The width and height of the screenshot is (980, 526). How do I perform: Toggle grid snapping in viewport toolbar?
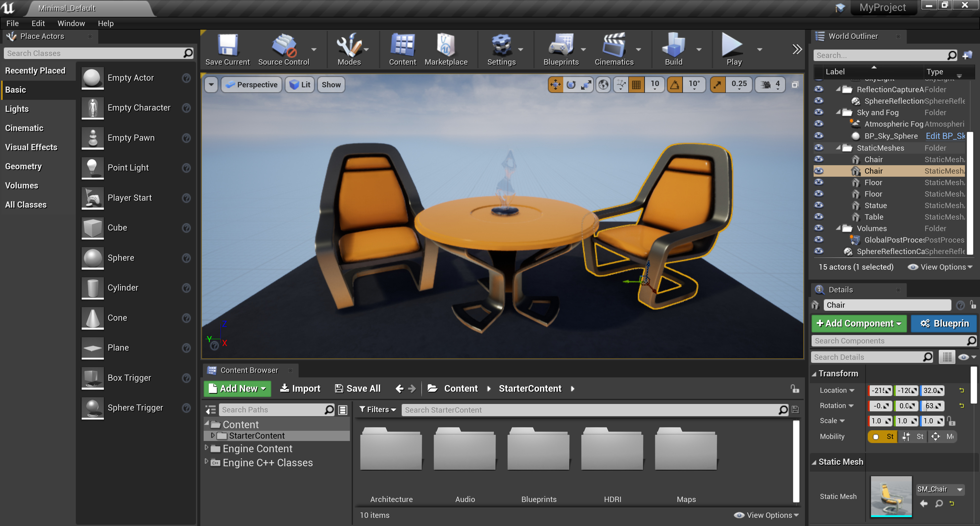636,85
